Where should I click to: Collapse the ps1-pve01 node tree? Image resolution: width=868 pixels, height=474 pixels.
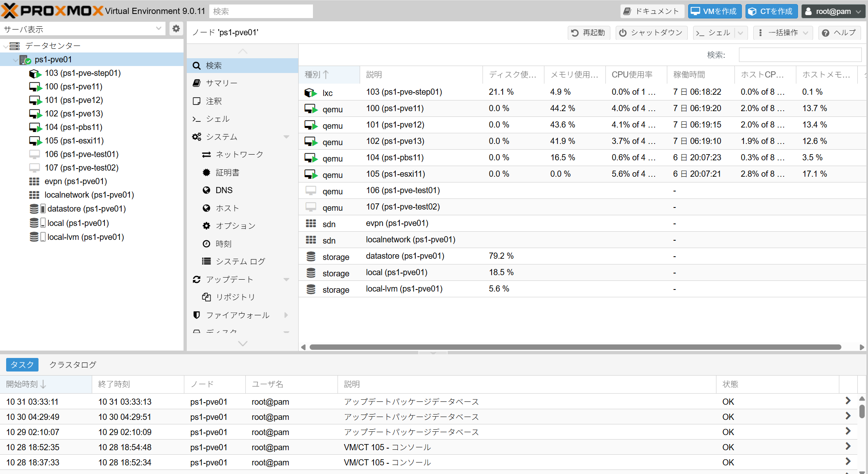(x=16, y=60)
